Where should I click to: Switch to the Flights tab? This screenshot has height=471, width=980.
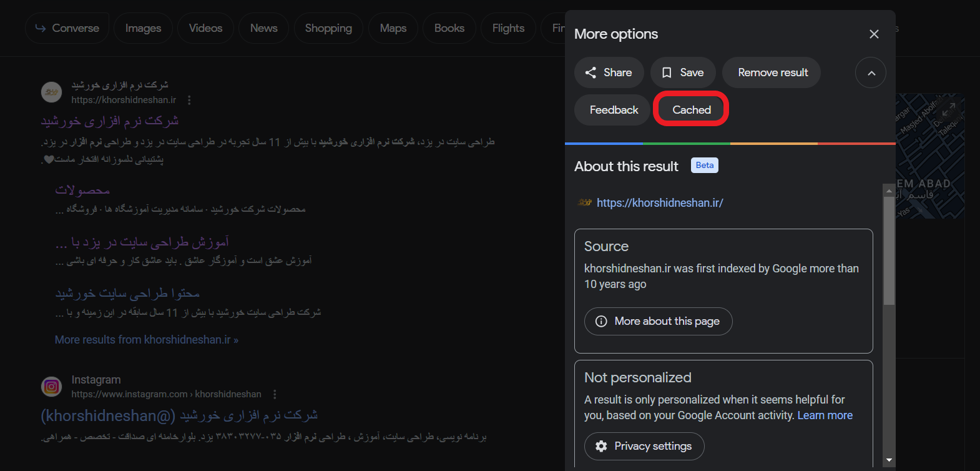(508, 28)
